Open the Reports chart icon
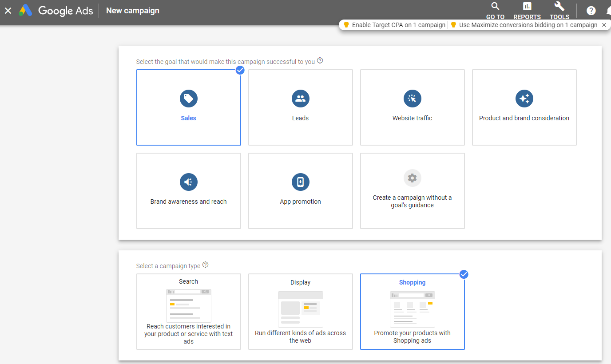611x364 pixels. click(x=527, y=7)
